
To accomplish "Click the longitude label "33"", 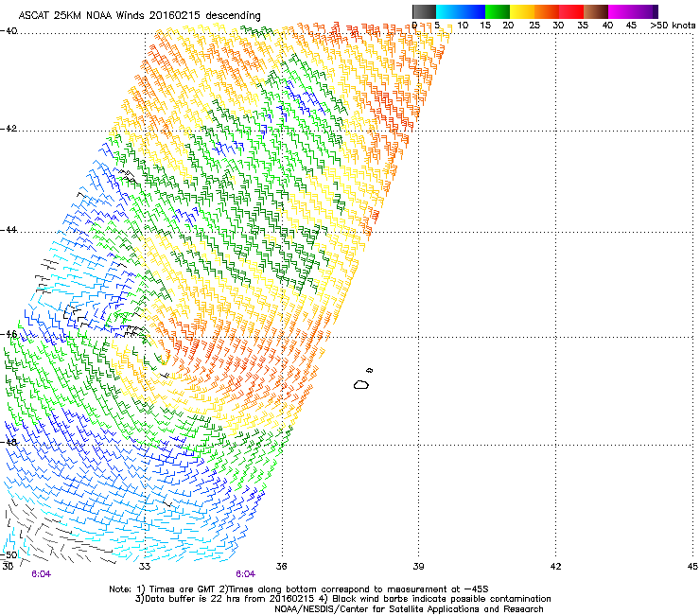I will (x=145, y=567).
